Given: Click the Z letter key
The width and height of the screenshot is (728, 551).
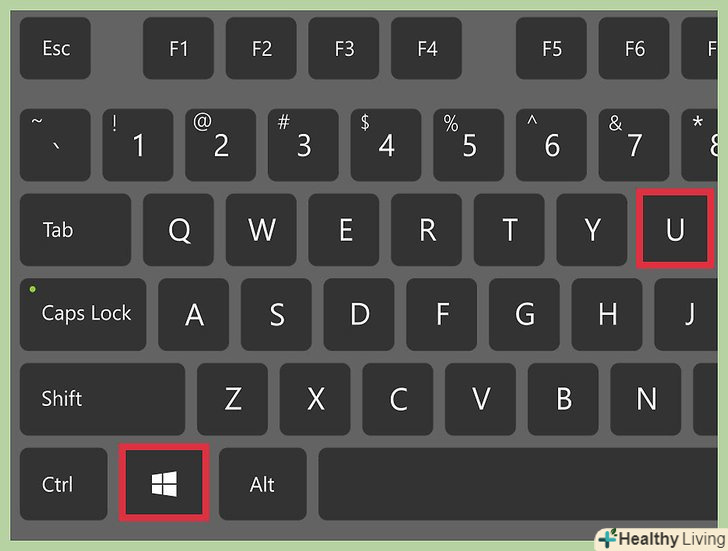Looking at the screenshot, I should tap(232, 399).
